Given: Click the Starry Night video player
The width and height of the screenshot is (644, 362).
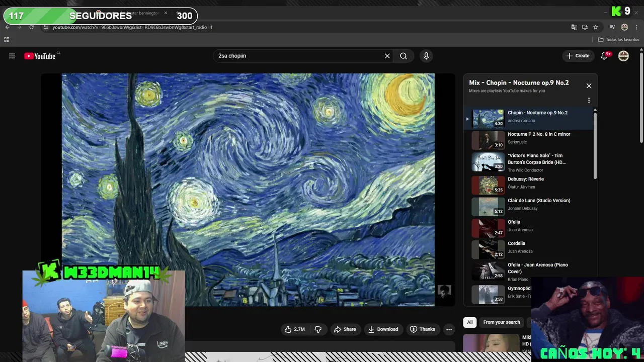Looking at the screenshot, I should [x=248, y=190].
